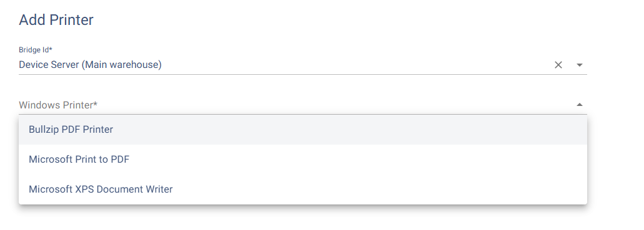Screen dimensions: 644x230
Task: Choose Microsoft Print to PDF
Action: pos(303,160)
